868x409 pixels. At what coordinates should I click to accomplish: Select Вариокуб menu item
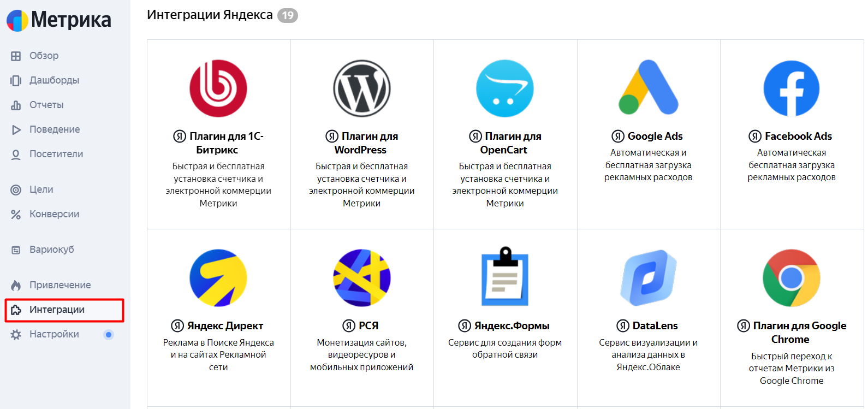click(x=51, y=250)
